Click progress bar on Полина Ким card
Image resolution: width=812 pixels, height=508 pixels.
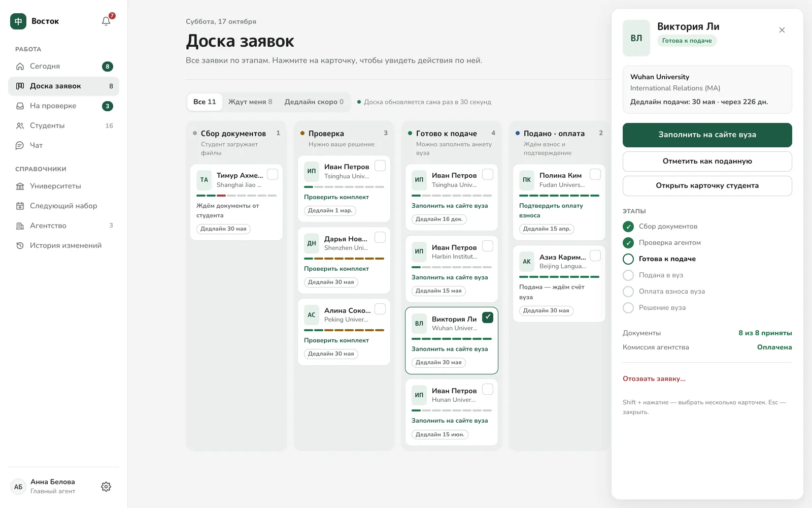[x=559, y=196]
